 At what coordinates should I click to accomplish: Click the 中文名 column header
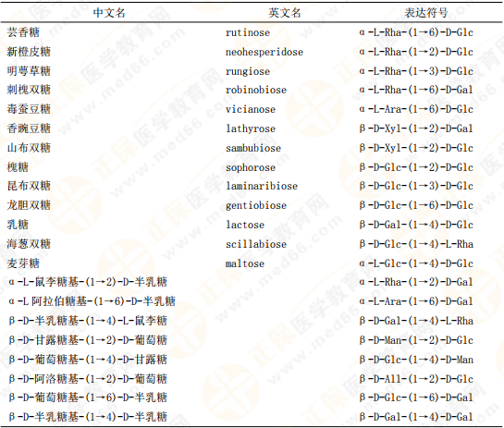pyautogui.click(x=109, y=13)
